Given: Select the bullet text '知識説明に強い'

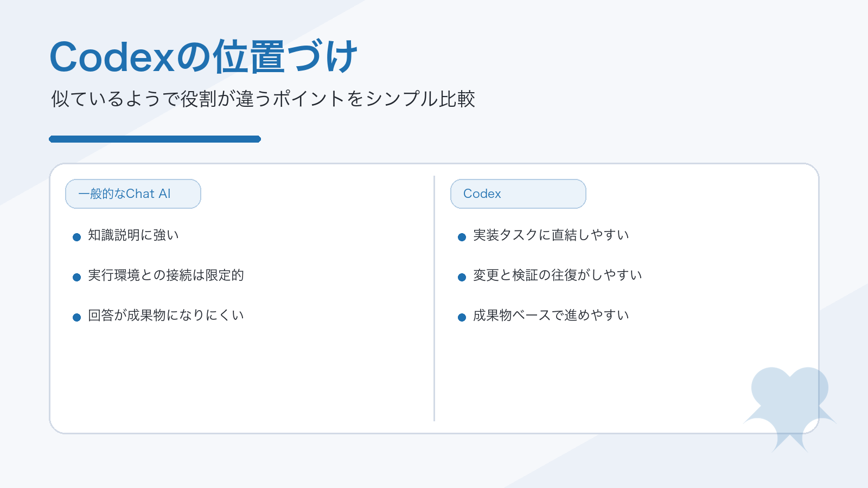Looking at the screenshot, I should tap(133, 235).
